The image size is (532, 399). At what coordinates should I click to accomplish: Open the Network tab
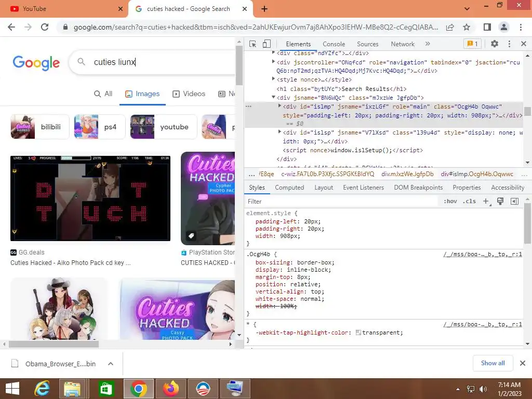tap(403, 44)
